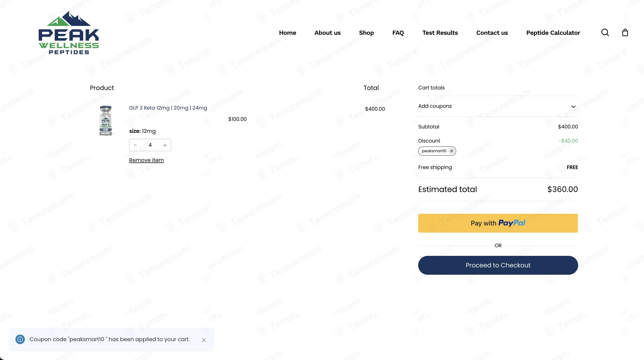Click the info icon in coupon notice

pyautogui.click(x=20, y=339)
